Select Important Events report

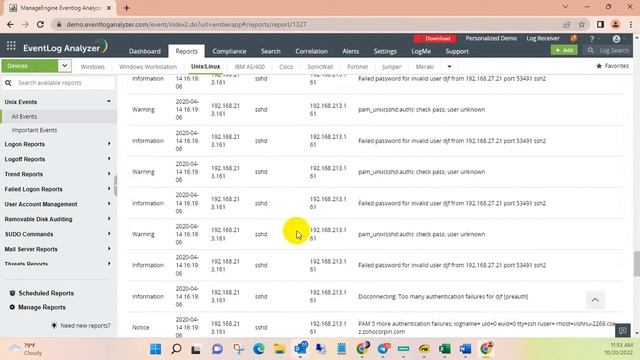34,130
